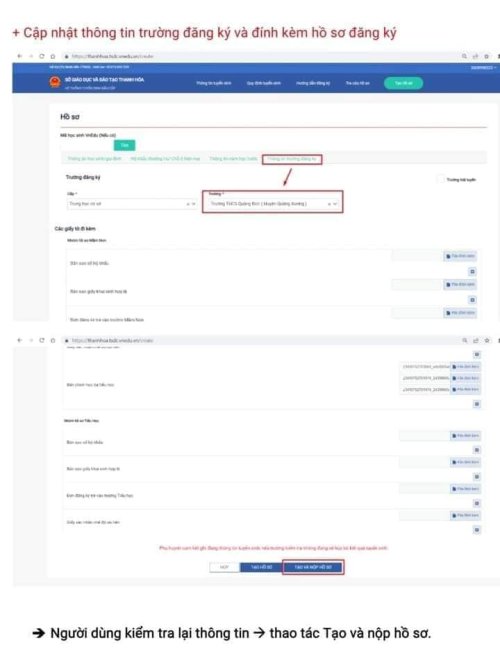Open the Tra cứu hồ sơ menu item

357,83
